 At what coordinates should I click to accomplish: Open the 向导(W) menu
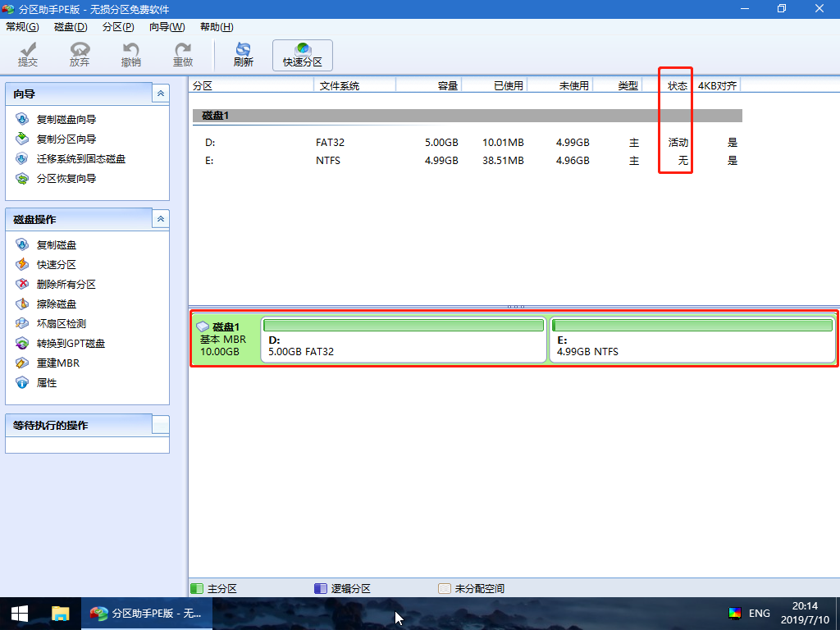click(x=167, y=27)
